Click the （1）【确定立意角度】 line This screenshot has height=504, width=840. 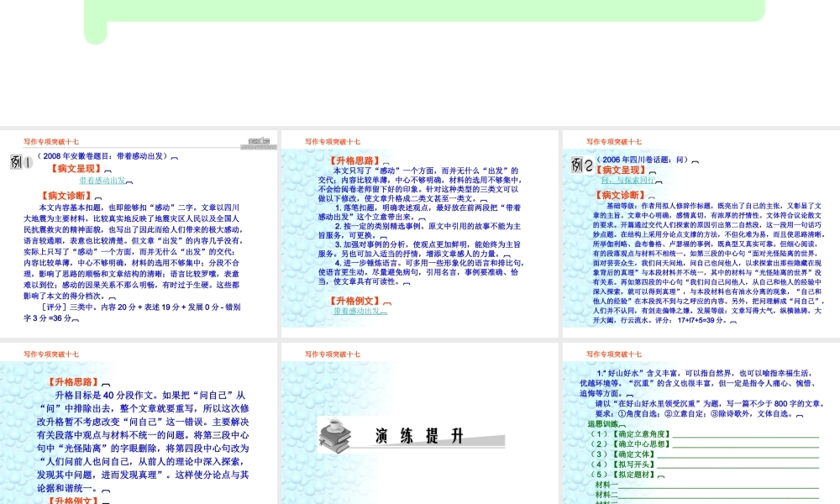point(704,433)
